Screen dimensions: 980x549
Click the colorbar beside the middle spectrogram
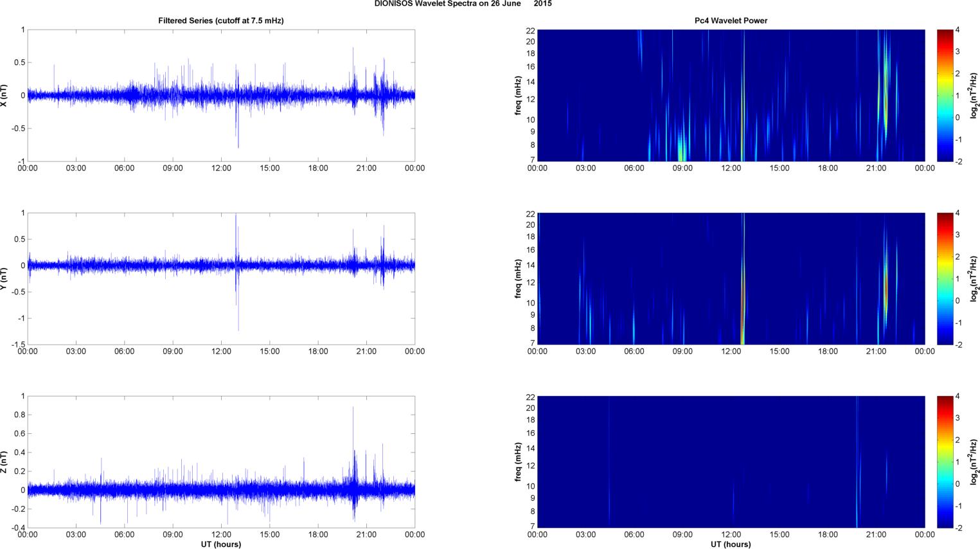tap(945, 278)
